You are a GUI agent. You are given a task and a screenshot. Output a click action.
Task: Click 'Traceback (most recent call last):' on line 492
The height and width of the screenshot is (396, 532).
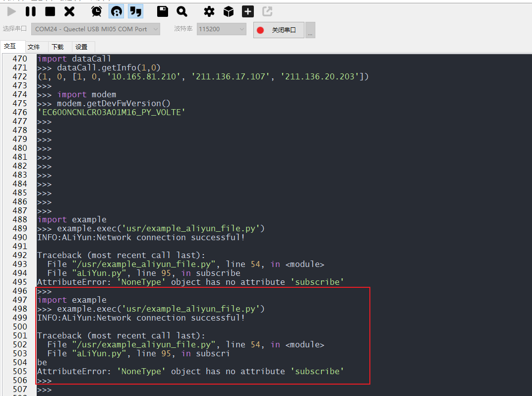click(121, 256)
